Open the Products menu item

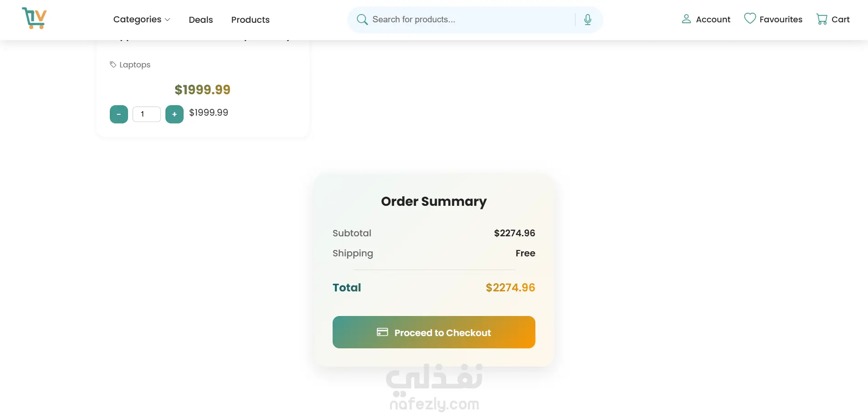pyautogui.click(x=250, y=20)
